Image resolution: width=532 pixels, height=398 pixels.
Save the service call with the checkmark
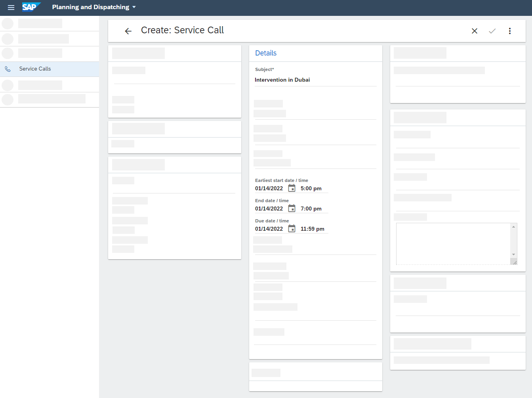[x=492, y=31]
